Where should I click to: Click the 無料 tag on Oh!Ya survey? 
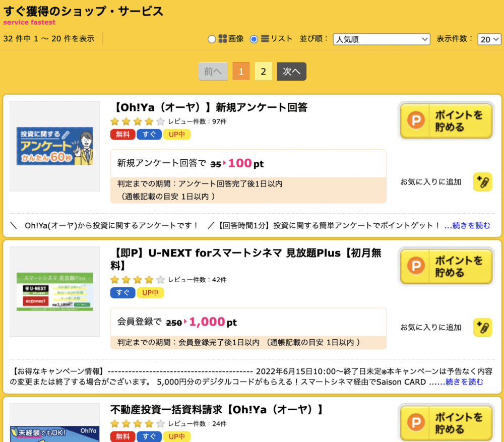tap(122, 135)
